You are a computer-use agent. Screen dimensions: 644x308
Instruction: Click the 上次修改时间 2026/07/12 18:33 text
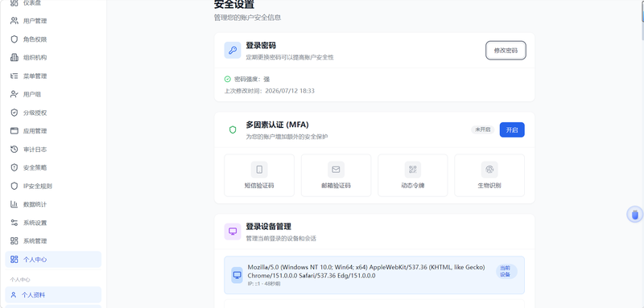(270, 91)
